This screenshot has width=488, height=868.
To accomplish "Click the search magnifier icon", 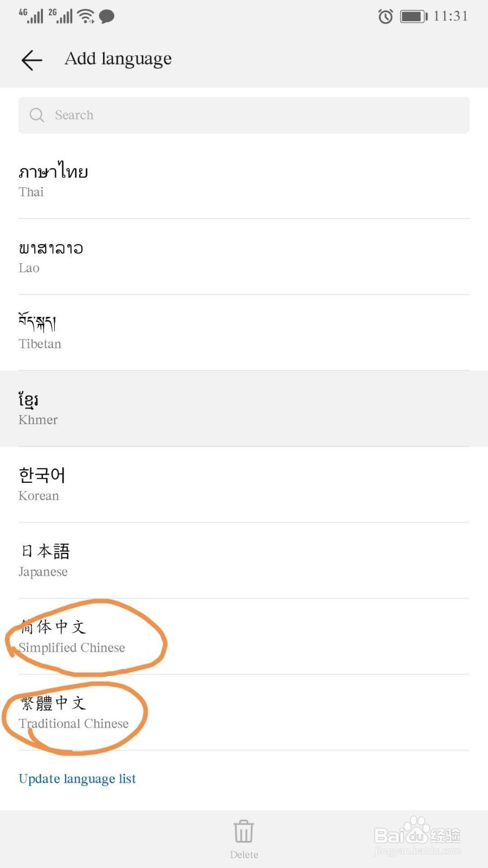I will point(36,115).
